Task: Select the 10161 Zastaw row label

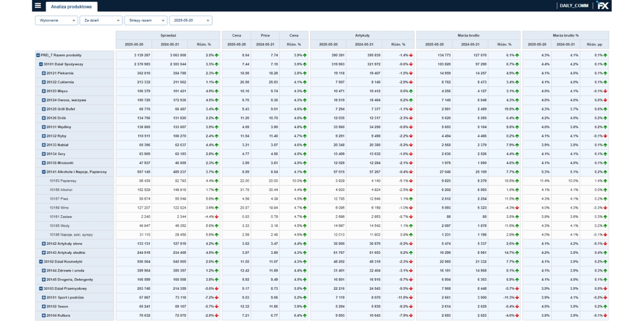Action: click(x=61, y=217)
